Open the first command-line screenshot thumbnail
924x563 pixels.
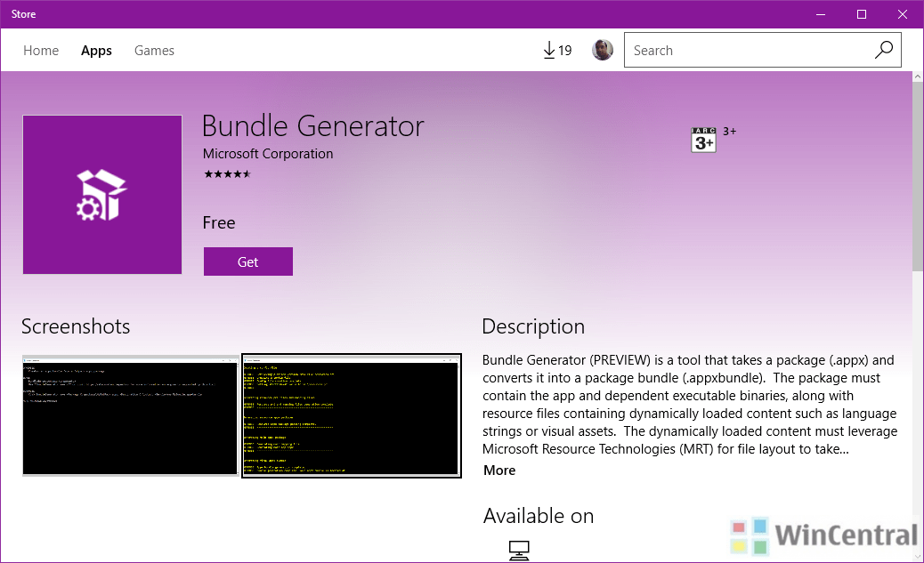(130, 415)
